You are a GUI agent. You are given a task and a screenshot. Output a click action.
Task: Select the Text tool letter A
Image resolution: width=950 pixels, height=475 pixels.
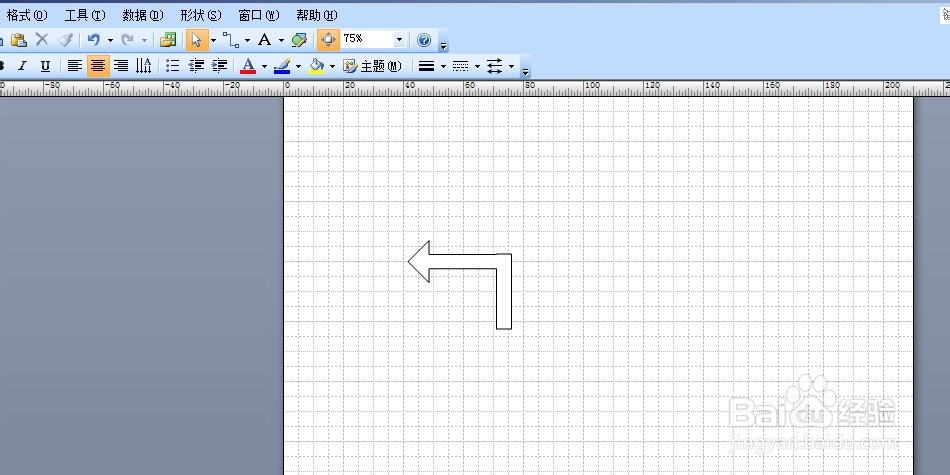tap(265, 40)
